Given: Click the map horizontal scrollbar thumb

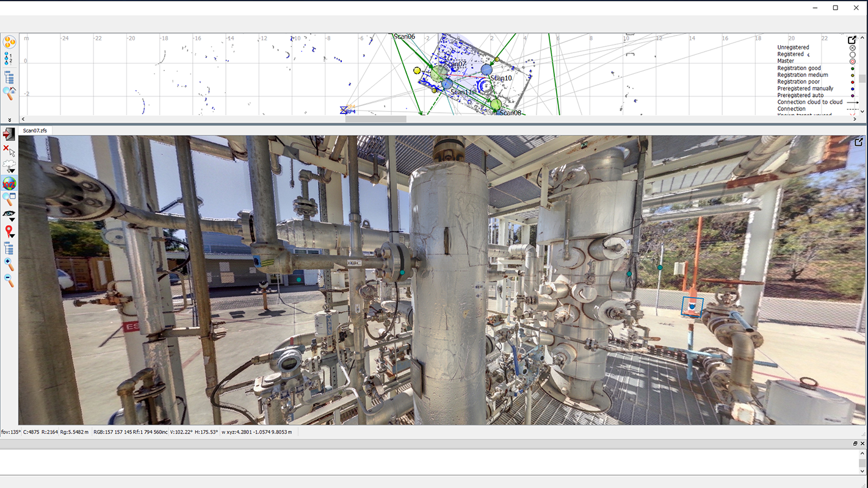Looking at the screenshot, I should pyautogui.click(x=375, y=119).
